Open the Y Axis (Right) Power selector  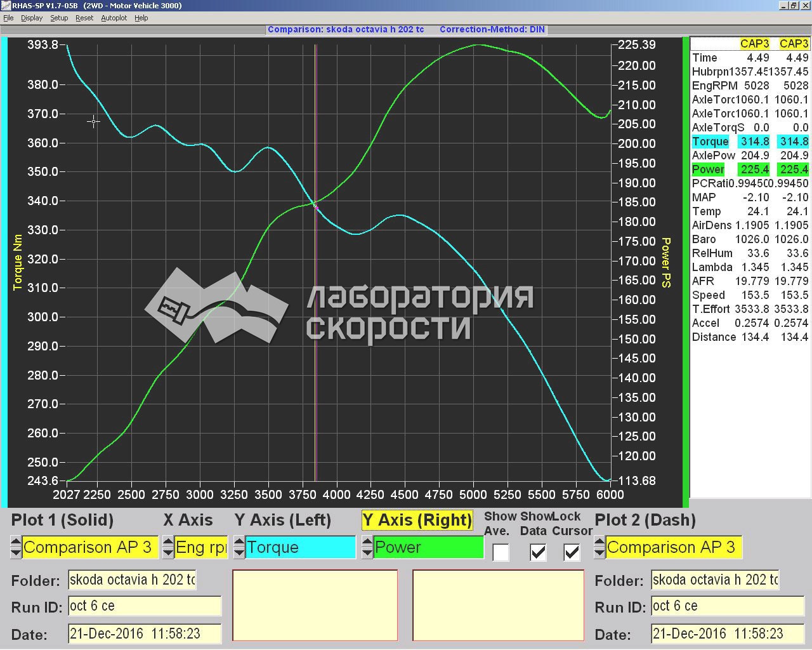click(428, 547)
